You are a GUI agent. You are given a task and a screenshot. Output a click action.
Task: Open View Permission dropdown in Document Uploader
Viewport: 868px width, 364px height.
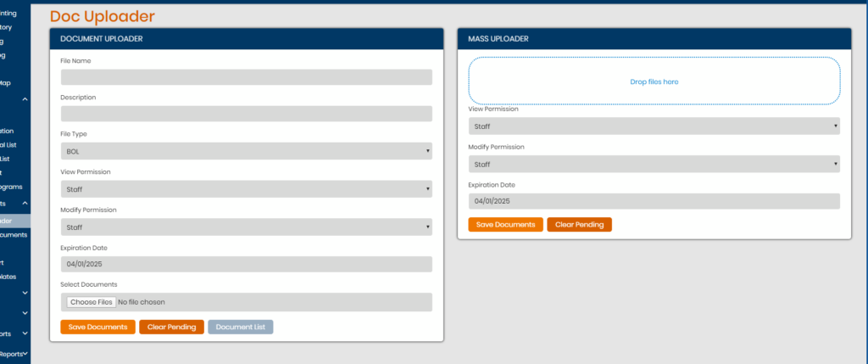click(247, 189)
